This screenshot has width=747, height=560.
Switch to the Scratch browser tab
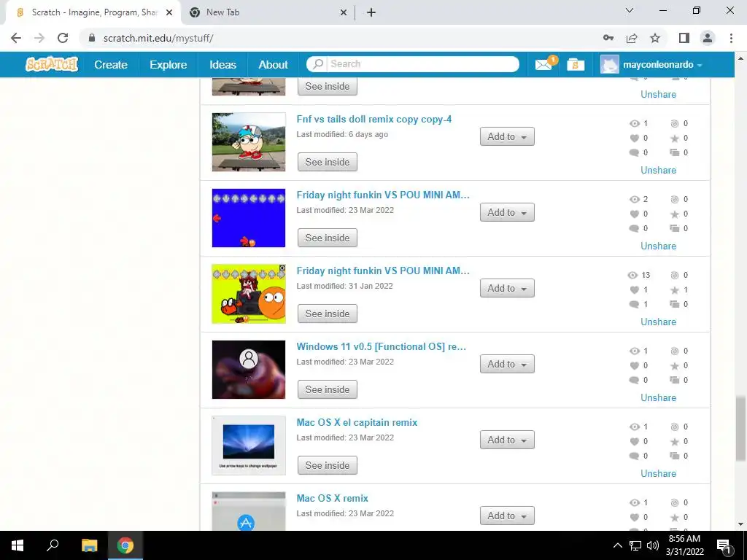[x=93, y=12]
